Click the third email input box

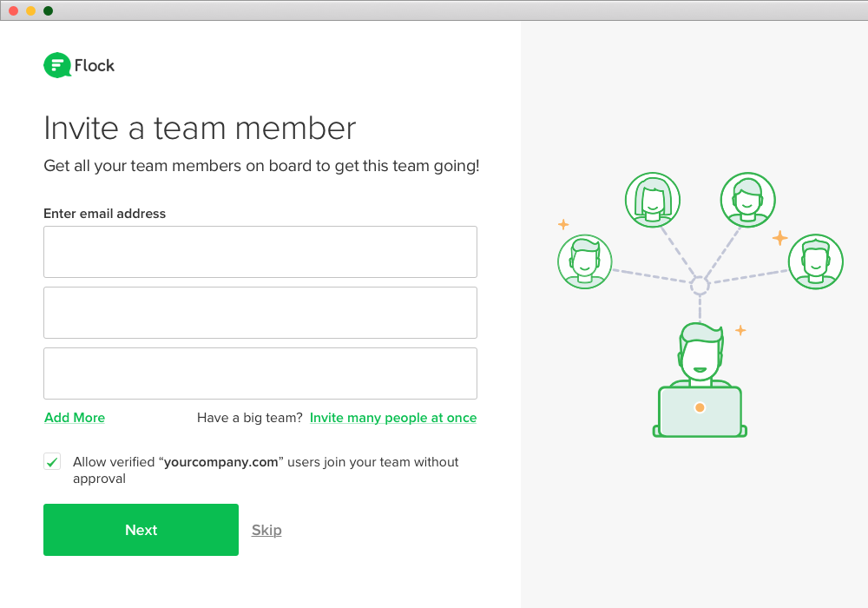click(x=260, y=373)
